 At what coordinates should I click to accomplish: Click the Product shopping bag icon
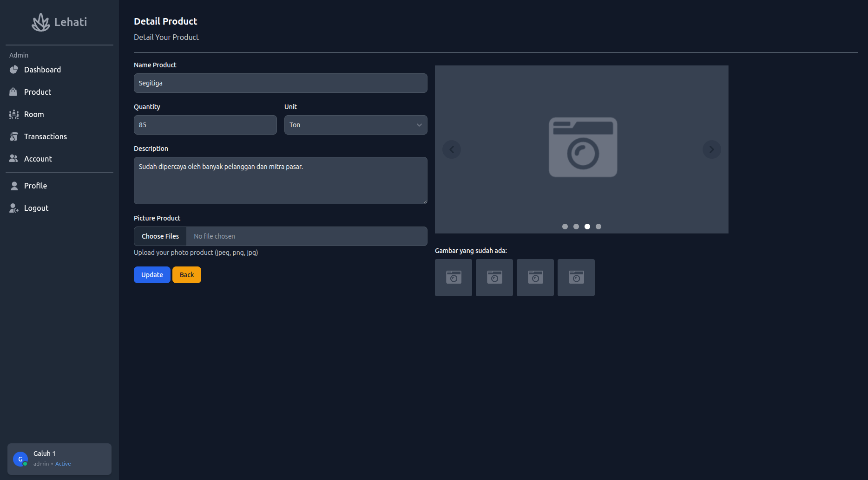coord(13,92)
